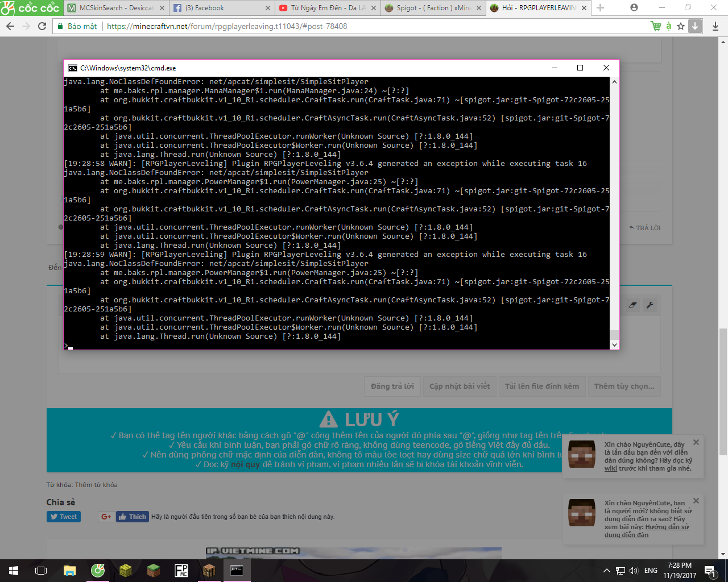Open the volume control in system tray

(634, 571)
